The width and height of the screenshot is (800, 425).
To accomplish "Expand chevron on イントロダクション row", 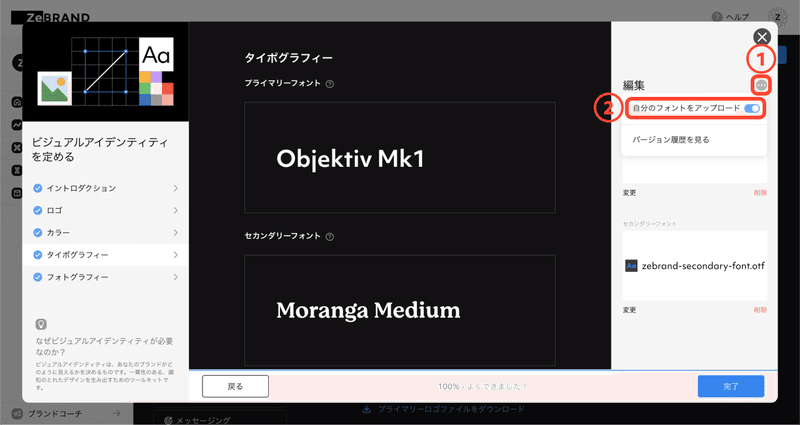I will (x=176, y=188).
